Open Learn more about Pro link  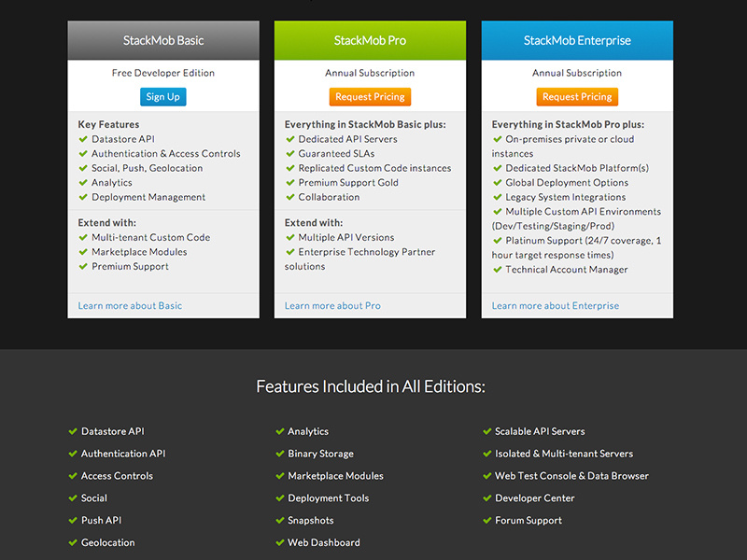pos(332,306)
